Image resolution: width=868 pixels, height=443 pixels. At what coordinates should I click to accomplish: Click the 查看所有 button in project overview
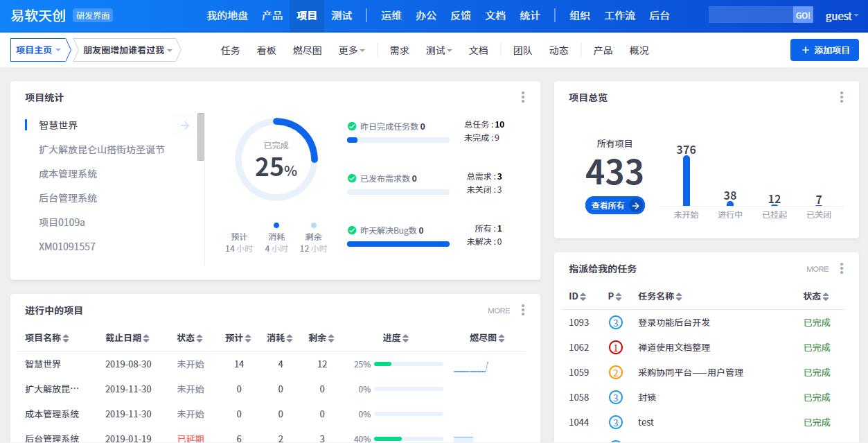pyautogui.click(x=614, y=205)
